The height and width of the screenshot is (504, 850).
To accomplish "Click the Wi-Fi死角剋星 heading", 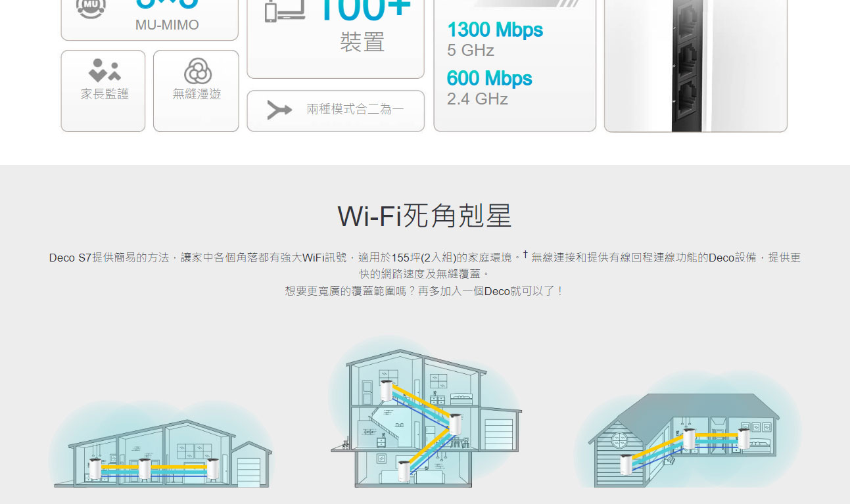I will click(425, 216).
